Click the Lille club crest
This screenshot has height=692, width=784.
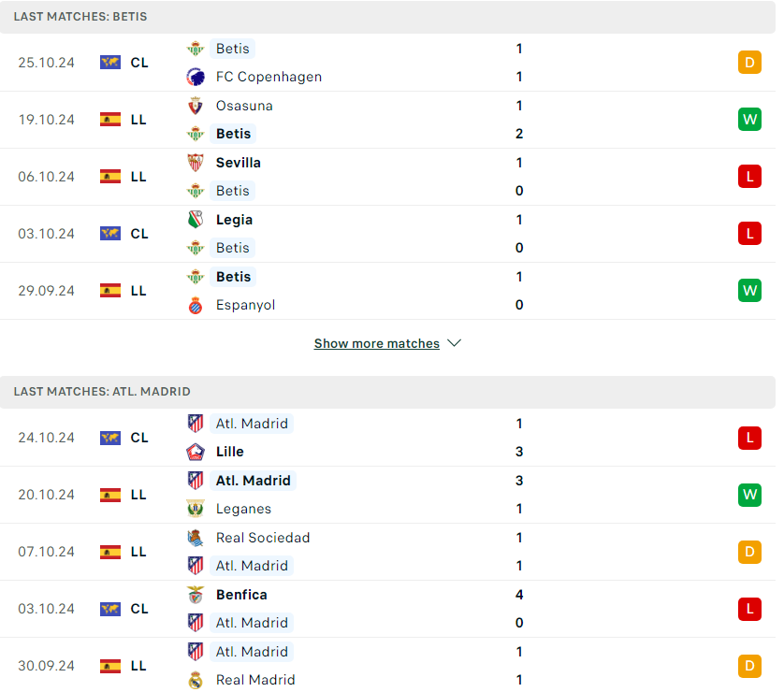point(195,453)
